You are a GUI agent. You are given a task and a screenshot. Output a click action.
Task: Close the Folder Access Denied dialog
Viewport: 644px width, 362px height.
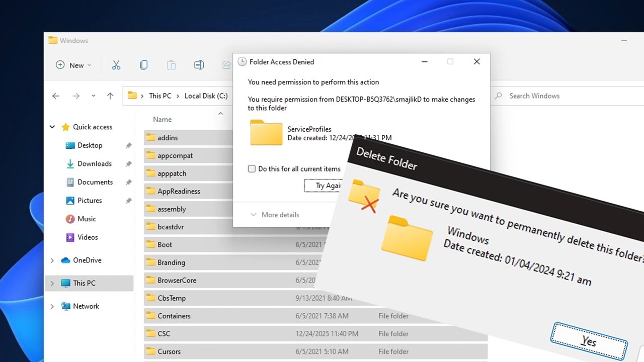[x=477, y=62]
